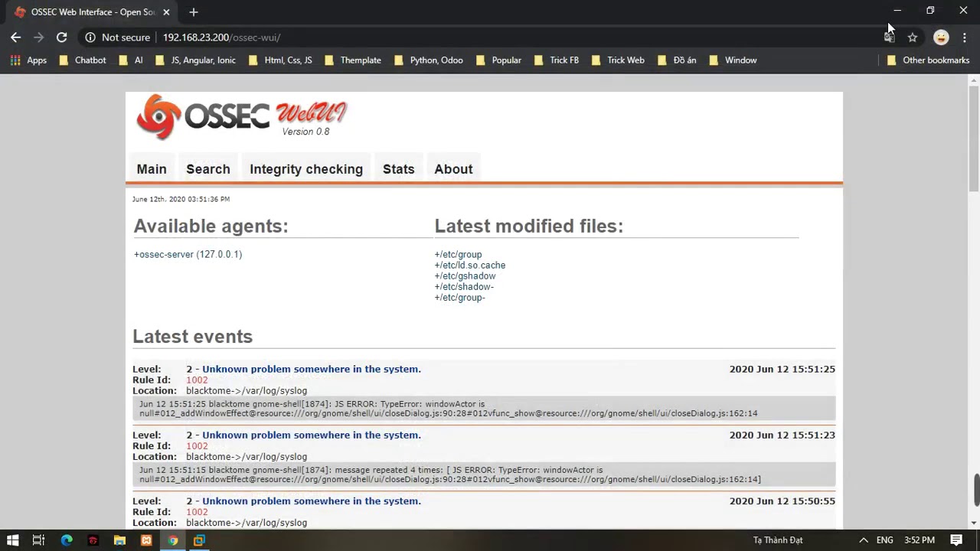Click the scrollbar up arrow
This screenshot has height=551, width=980.
[975, 80]
